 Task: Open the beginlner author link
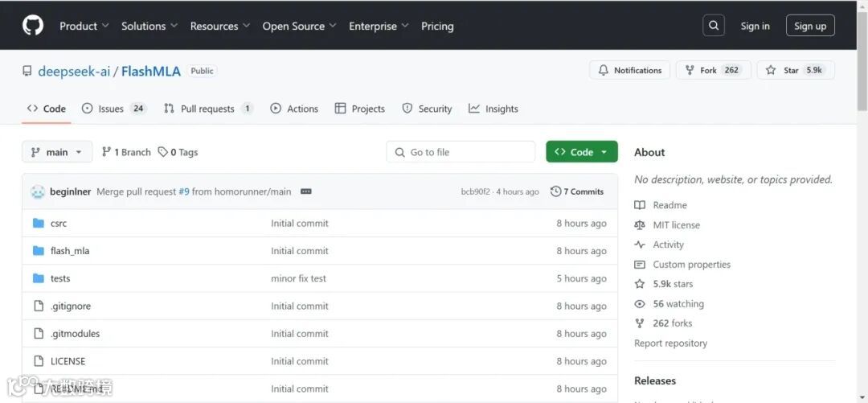click(70, 191)
